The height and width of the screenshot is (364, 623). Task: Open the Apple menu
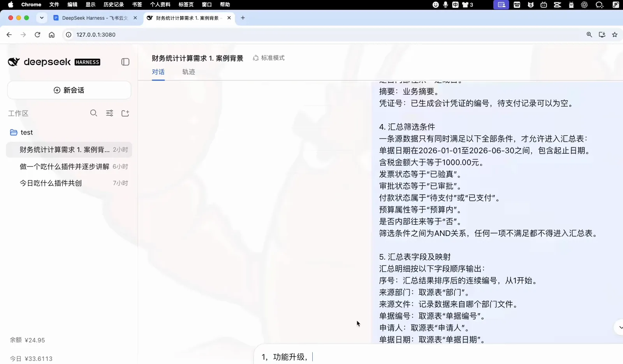pyautogui.click(x=11, y=5)
